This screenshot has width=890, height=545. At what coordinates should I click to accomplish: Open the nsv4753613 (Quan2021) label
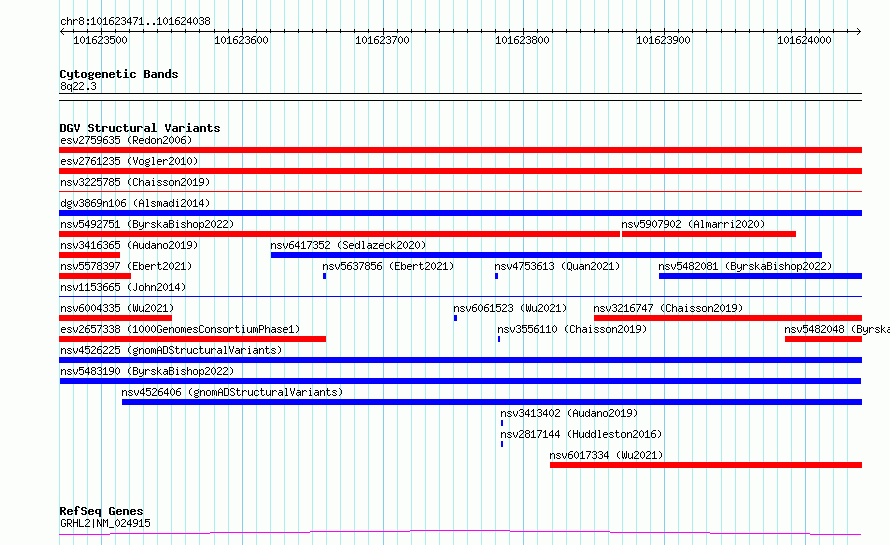coord(557,266)
